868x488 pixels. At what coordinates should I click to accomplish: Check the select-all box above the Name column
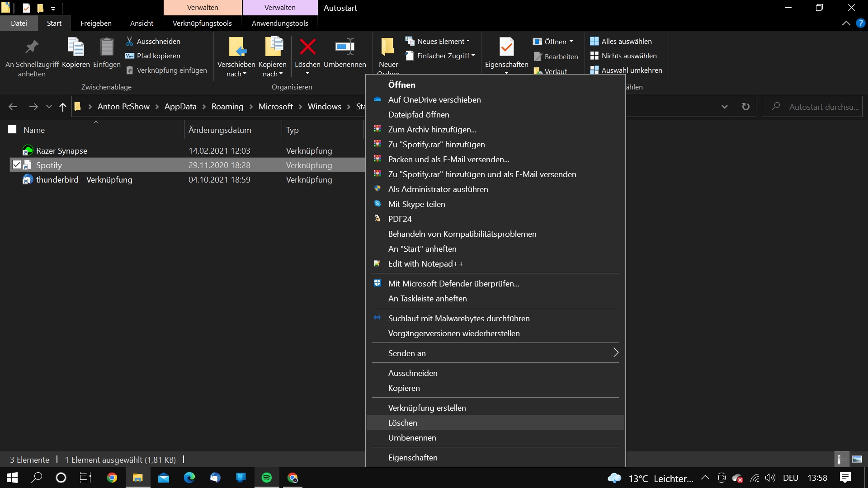tap(12, 129)
